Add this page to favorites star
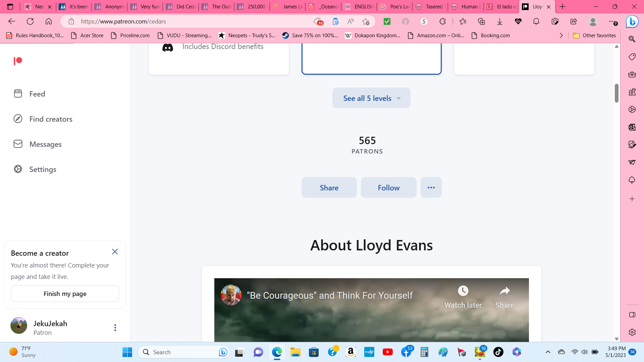This screenshot has height=362, width=644. pyautogui.click(x=366, y=21)
